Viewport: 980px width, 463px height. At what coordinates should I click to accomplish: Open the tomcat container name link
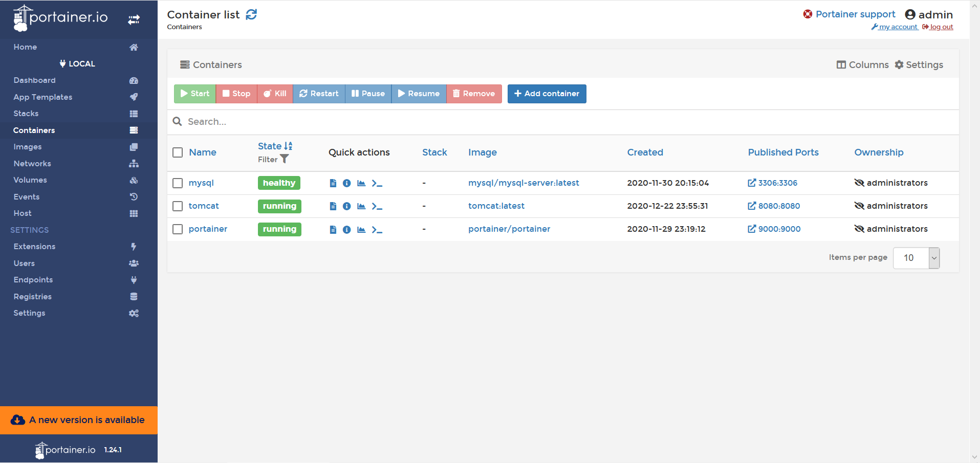point(204,206)
